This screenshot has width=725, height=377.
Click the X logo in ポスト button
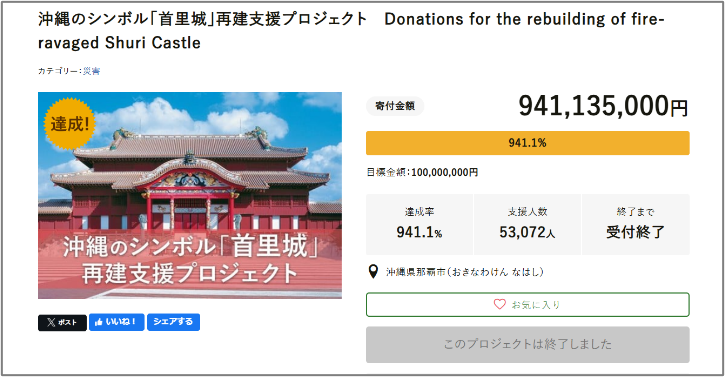tap(51, 322)
